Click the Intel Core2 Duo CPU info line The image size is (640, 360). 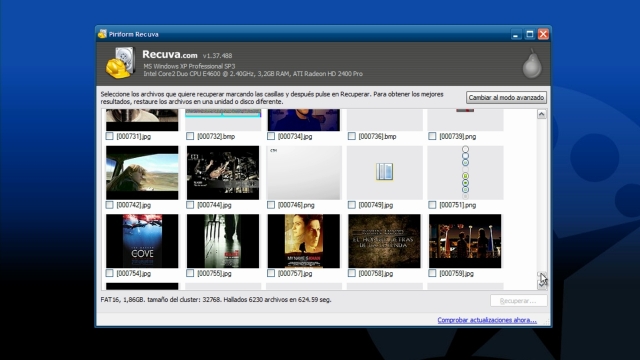point(253,74)
